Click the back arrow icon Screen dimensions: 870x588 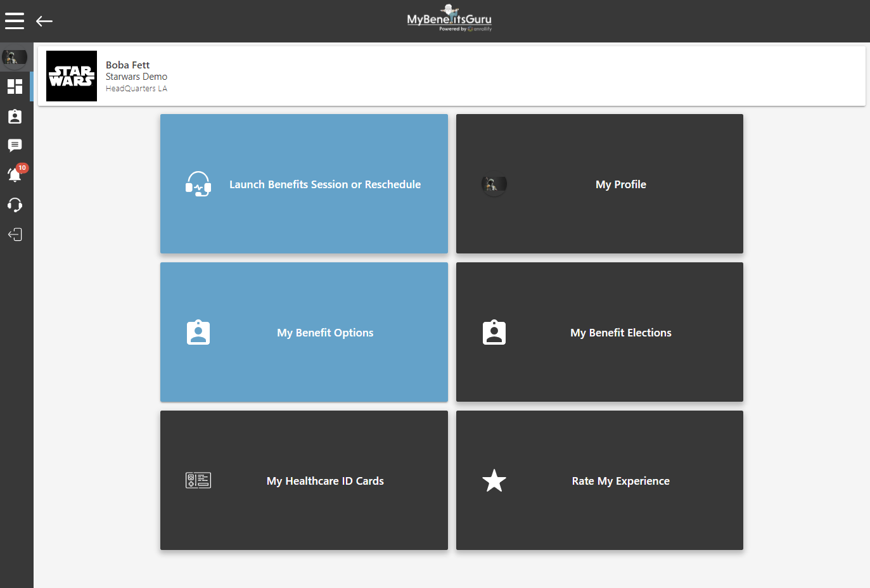click(x=44, y=22)
